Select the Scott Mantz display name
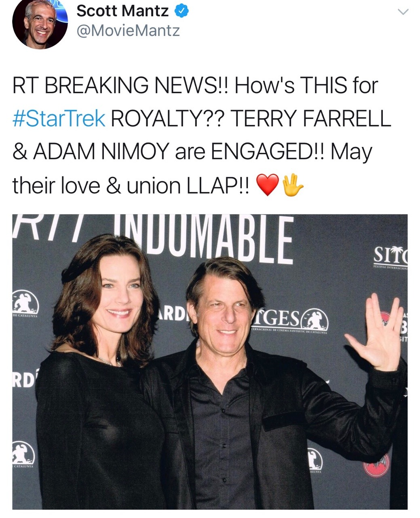The width and height of the screenshot is (420, 518). pyautogui.click(x=122, y=11)
